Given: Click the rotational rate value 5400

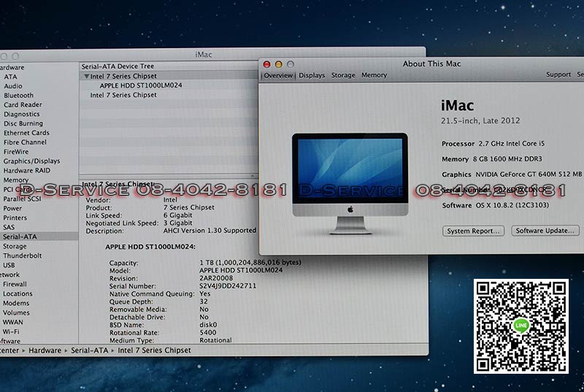Looking at the screenshot, I should point(208,332).
